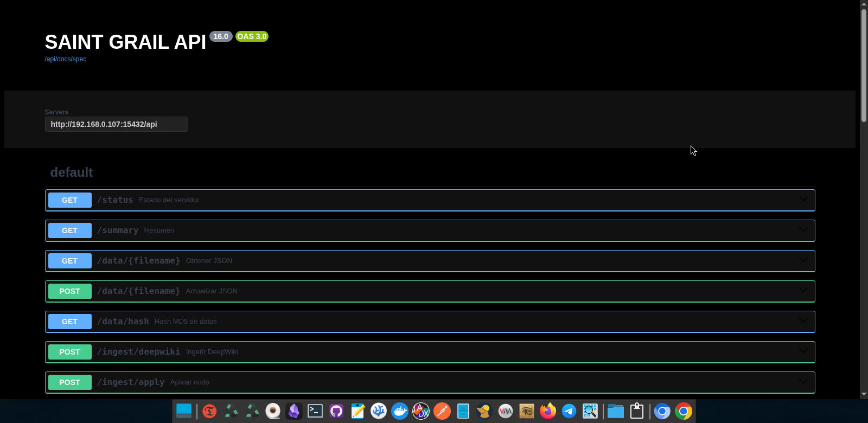Click the show desktop icon in dock
This screenshot has height=423, width=868.
pos(184,411)
